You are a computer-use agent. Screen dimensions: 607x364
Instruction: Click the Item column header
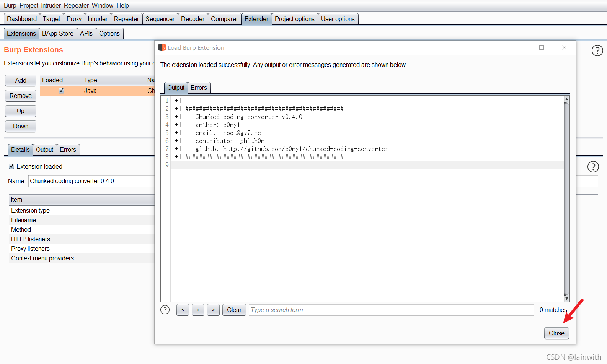(82, 200)
